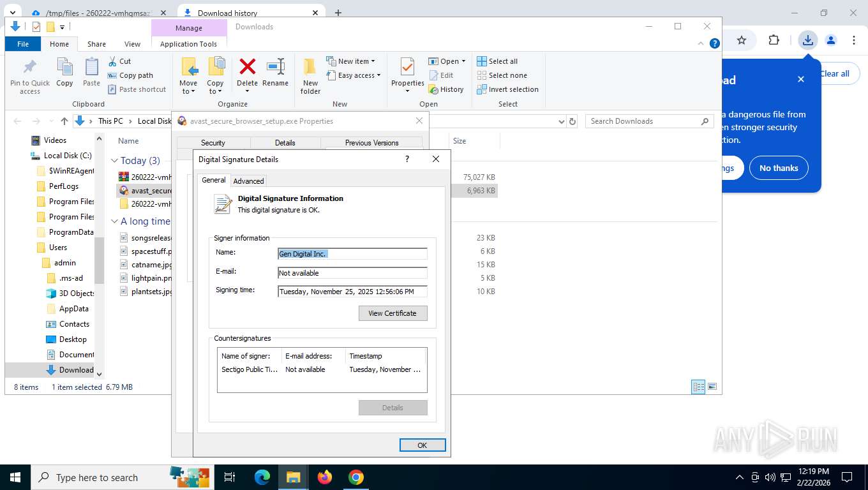
Task: Collapse the A long time ago group
Action: point(114,221)
